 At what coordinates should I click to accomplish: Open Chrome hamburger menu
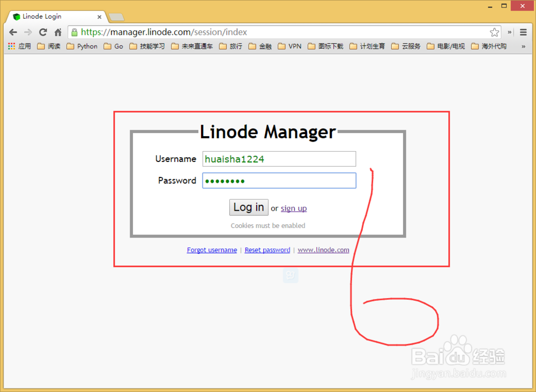[523, 32]
